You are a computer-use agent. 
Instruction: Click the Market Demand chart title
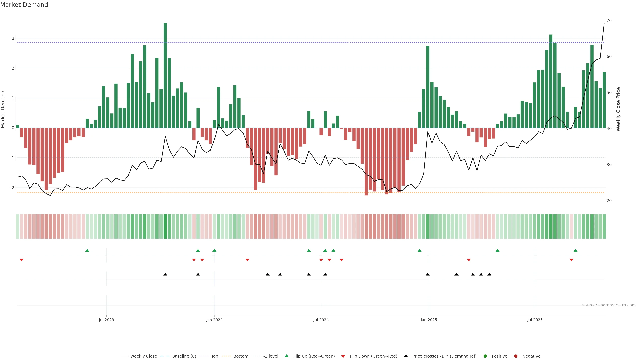[24, 5]
